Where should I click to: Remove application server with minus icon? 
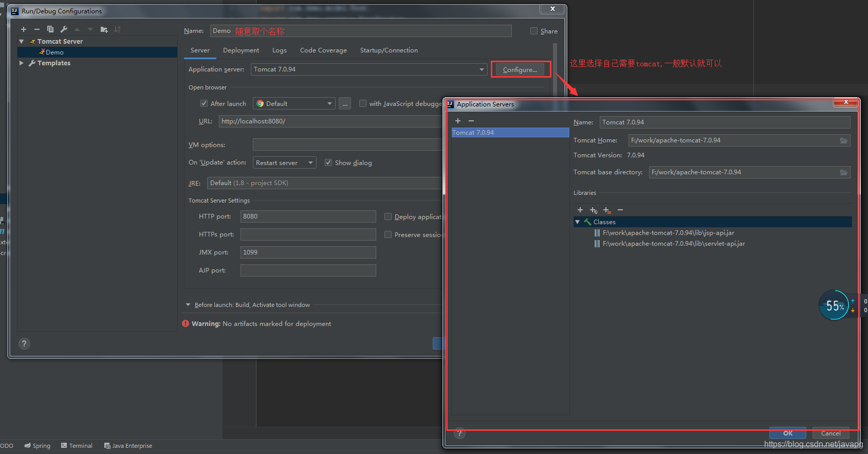pos(471,121)
